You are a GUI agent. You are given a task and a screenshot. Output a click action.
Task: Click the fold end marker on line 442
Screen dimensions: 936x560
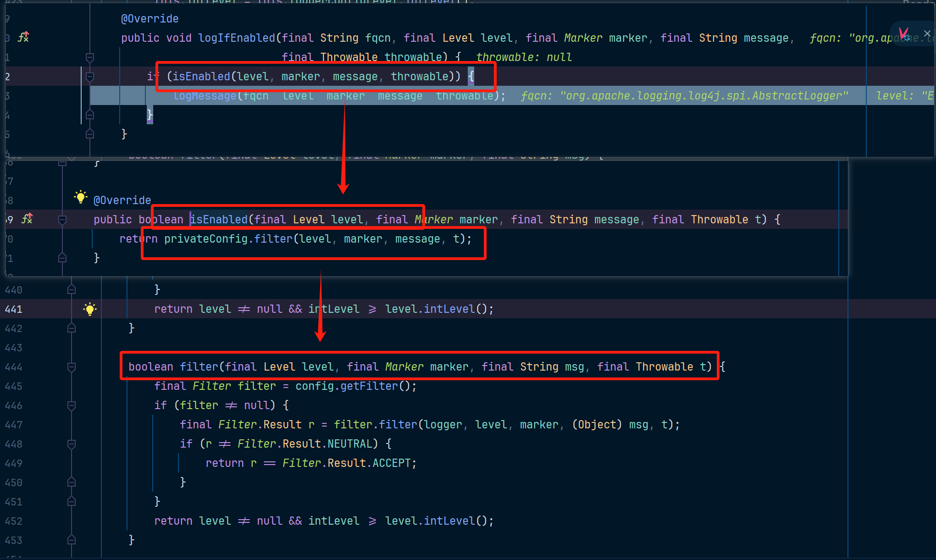pyautogui.click(x=72, y=328)
